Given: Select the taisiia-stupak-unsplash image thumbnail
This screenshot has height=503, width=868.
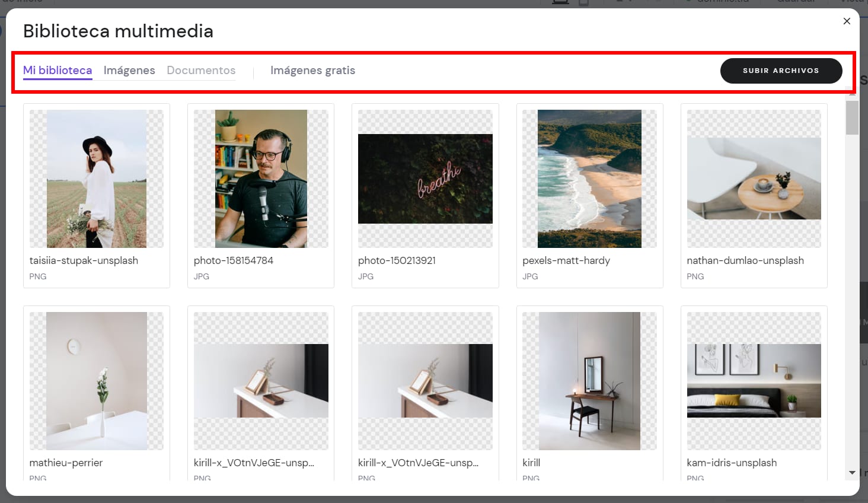Looking at the screenshot, I should [97, 179].
